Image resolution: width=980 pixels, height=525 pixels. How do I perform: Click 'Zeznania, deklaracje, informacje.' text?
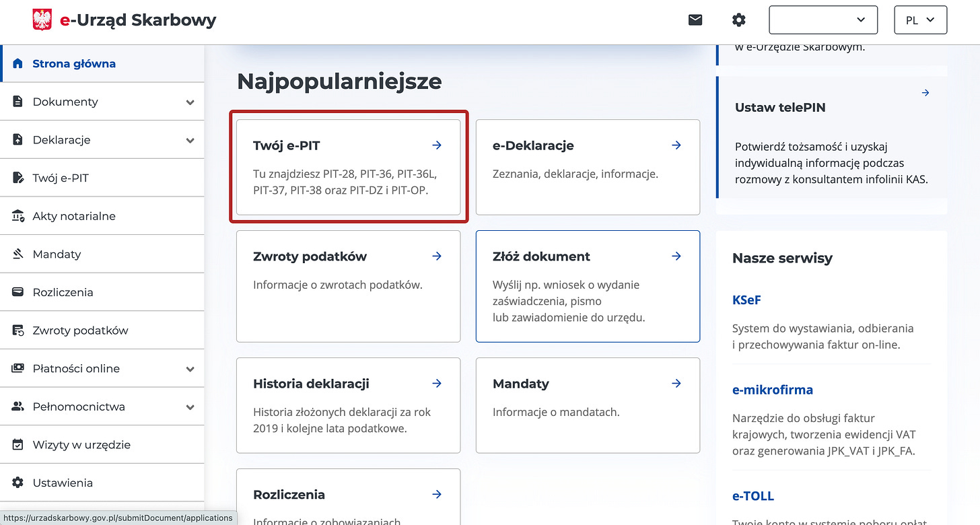point(575,174)
